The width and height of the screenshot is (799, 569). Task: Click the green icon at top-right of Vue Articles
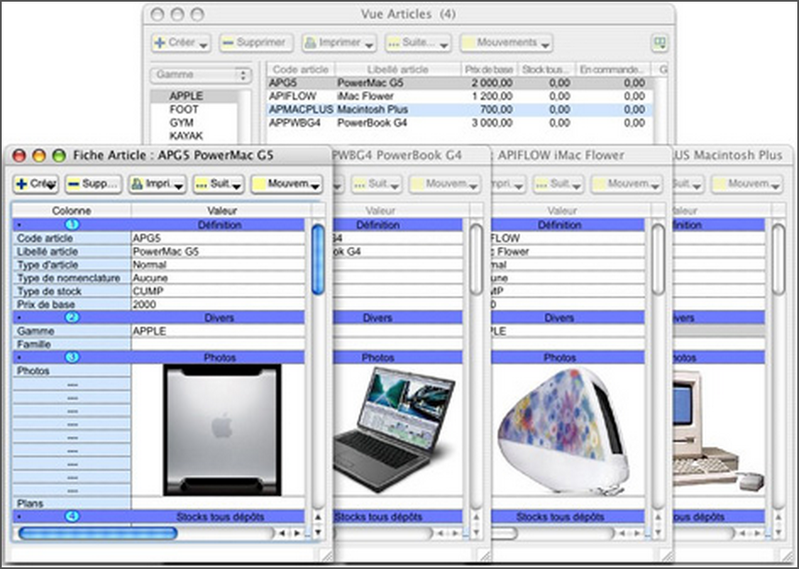660,43
